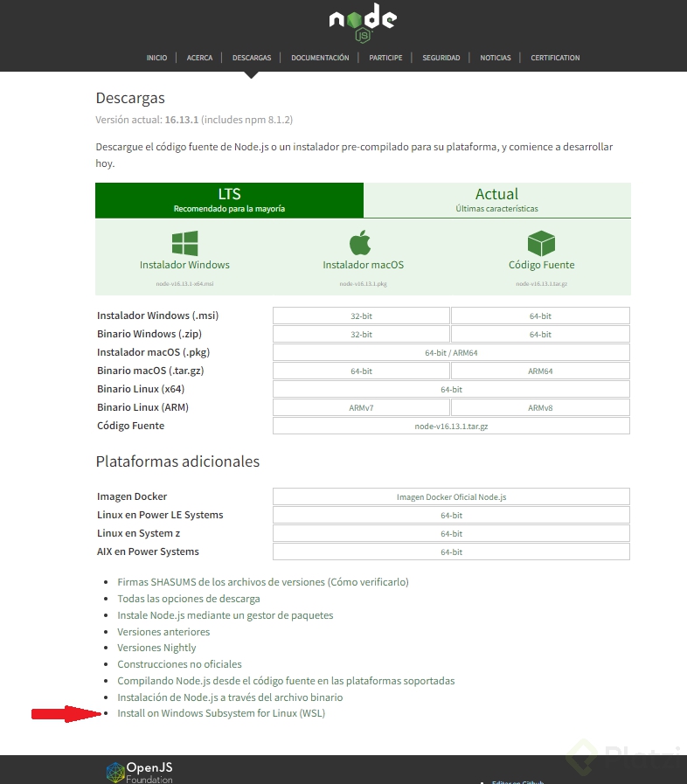This screenshot has width=687, height=784.
Task: Open the SEGURIDAD navigation item
Action: coord(441,58)
